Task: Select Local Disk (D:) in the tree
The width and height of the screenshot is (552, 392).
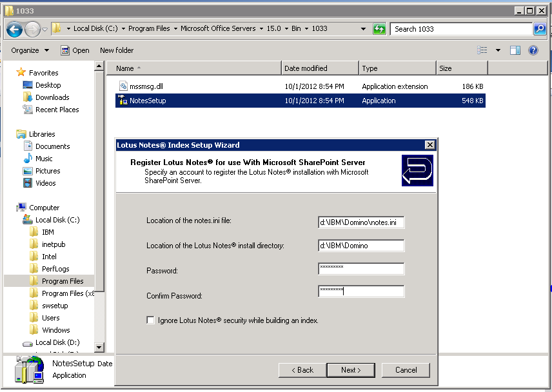Action: tap(57, 342)
